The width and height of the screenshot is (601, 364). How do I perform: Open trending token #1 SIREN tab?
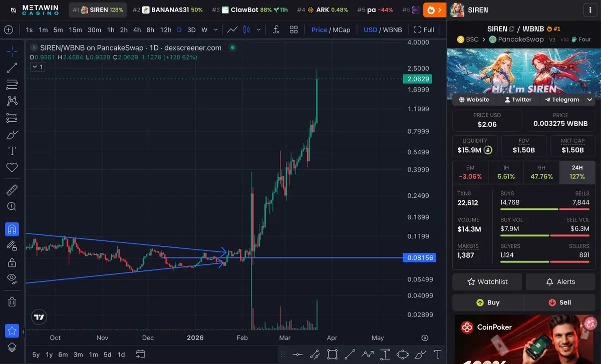tap(98, 10)
